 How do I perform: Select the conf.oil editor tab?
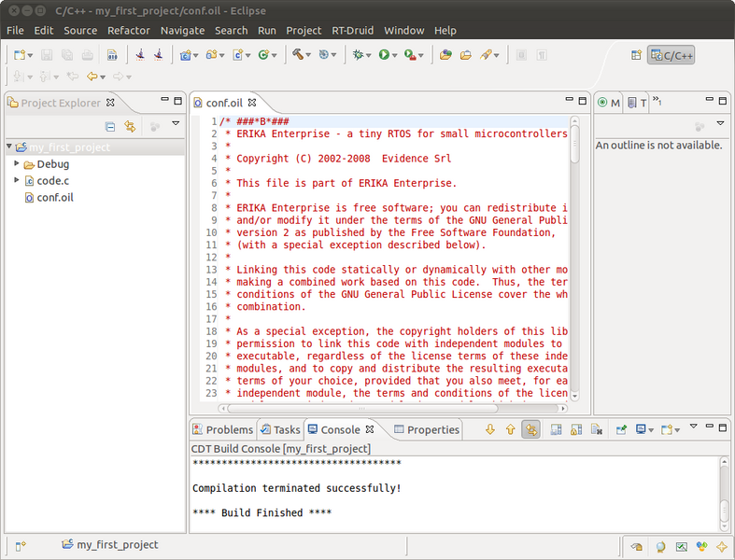click(x=224, y=103)
